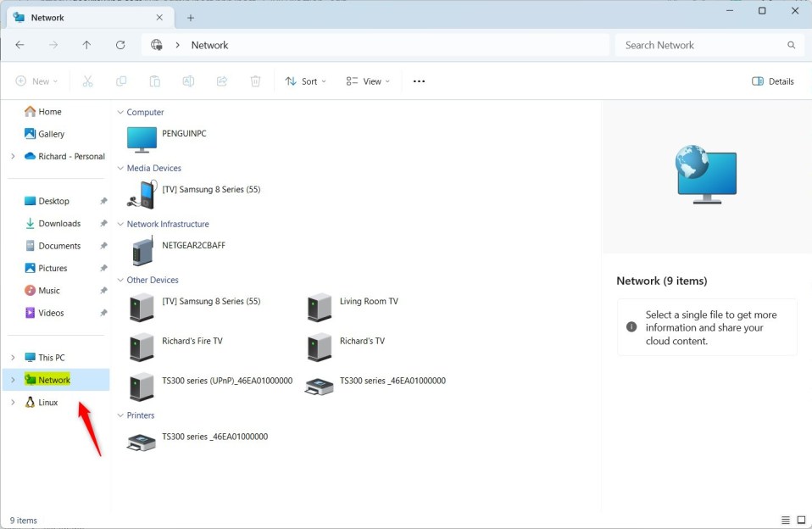Open the PENGUINPC computer icon
Viewport: 812px width, 529px height.
pyautogui.click(x=142, y=139)
